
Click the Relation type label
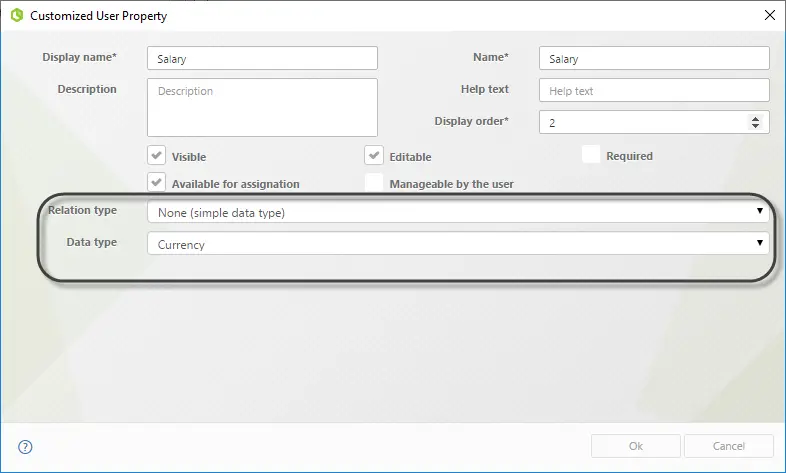coord(82,210)
